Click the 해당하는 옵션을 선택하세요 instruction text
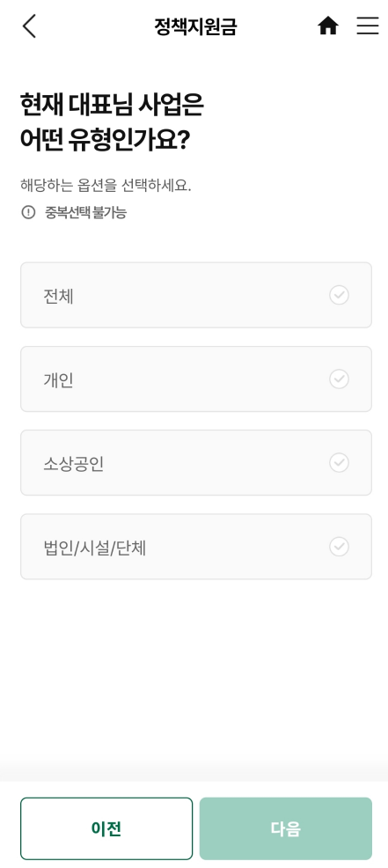This screenshot has width=388, height=868. click(x=106, y=186)
